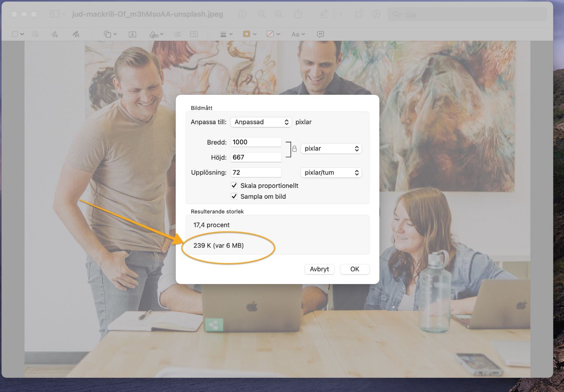This screenshot has height=392, width=564.
Task: Select the Sketch drawing tool
Action: [x=55, y=34]
